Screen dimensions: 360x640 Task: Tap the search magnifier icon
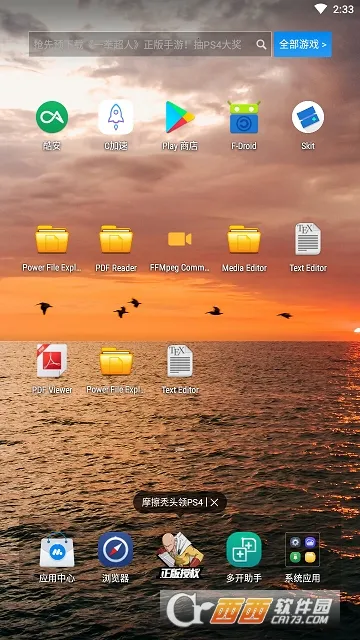click(x=261, y=44)
